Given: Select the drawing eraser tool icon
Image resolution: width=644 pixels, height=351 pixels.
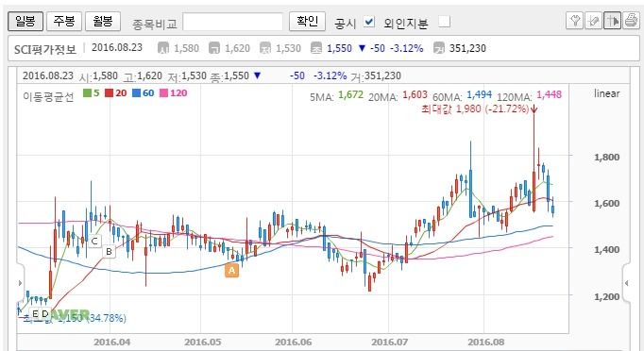Looking at the screenshot, I should tap(593, 20).
